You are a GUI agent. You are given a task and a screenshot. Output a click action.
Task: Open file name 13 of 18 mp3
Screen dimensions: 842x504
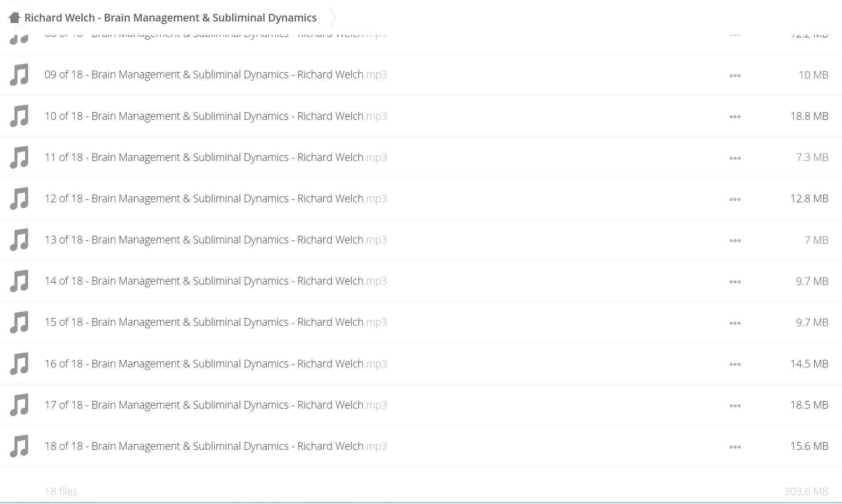pyautogui.click(x=216, y=240)
